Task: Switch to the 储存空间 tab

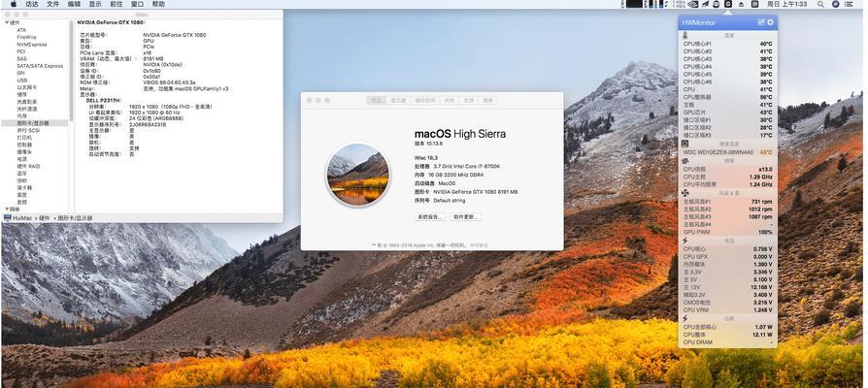Action: click(425, 101)
